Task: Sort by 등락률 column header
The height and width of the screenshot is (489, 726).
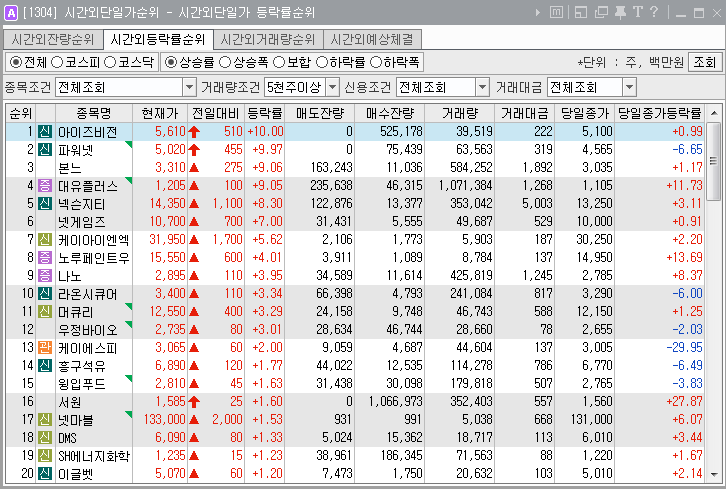Action: (264, 113)
